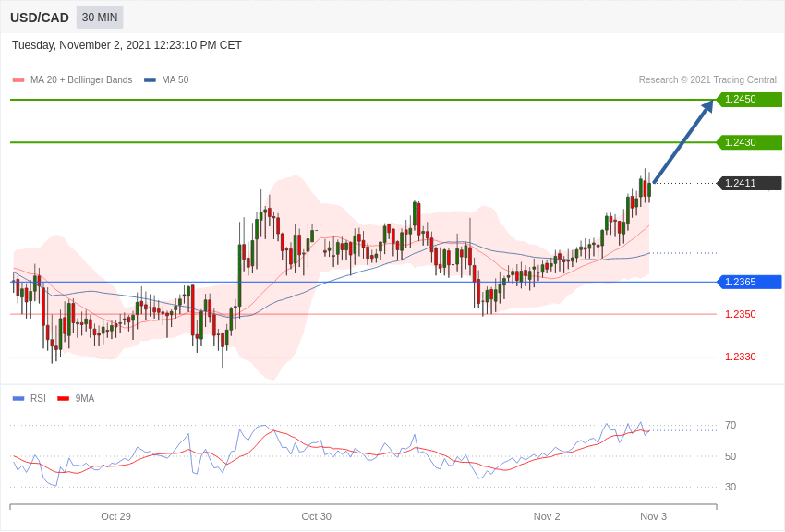Click the Nov 2 date axis label

[547, 516]
